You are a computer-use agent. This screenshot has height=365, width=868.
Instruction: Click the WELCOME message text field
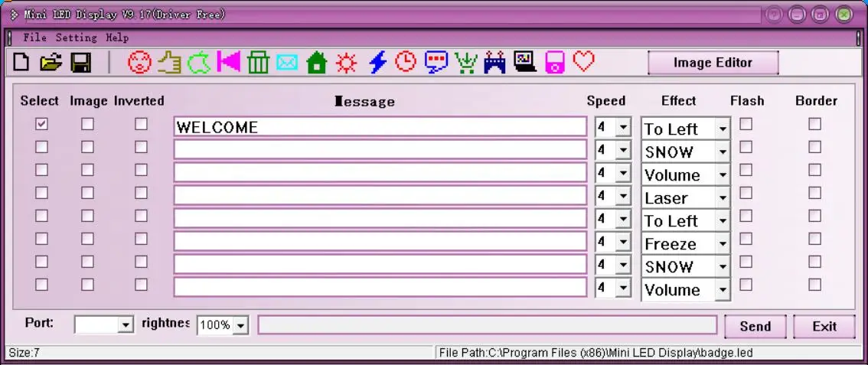click(x=380, y=127)
